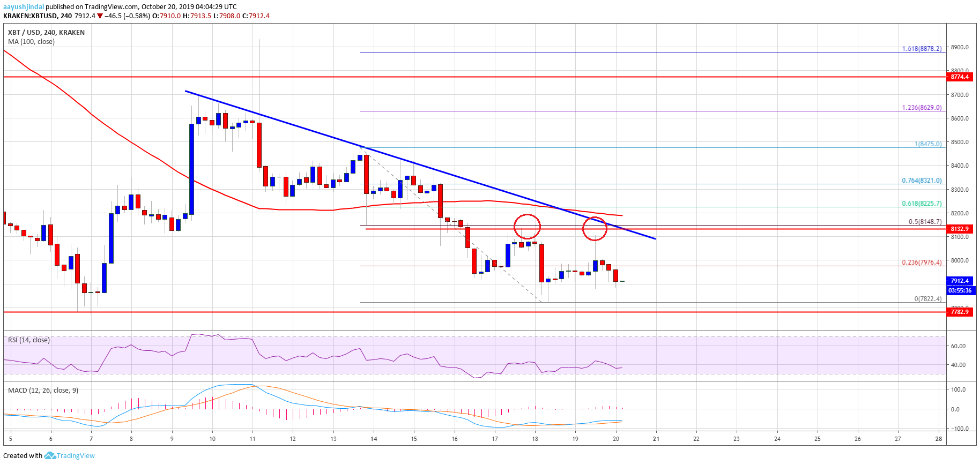
Task: Click the 8000.0 price axis tick
Action: click(x=960, y=261)
